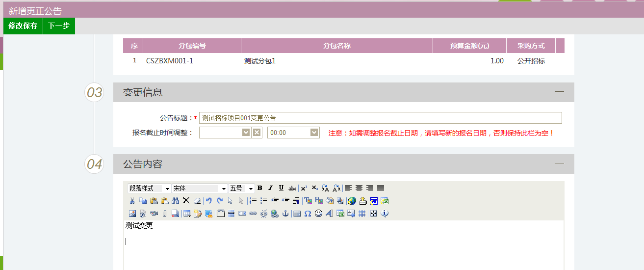
Task: Toggle italic formatting in the editor
Action: point(270,188)
